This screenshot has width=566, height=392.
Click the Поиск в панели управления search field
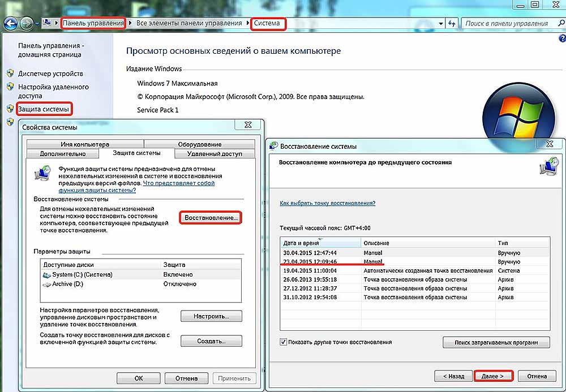coord(506,24)
